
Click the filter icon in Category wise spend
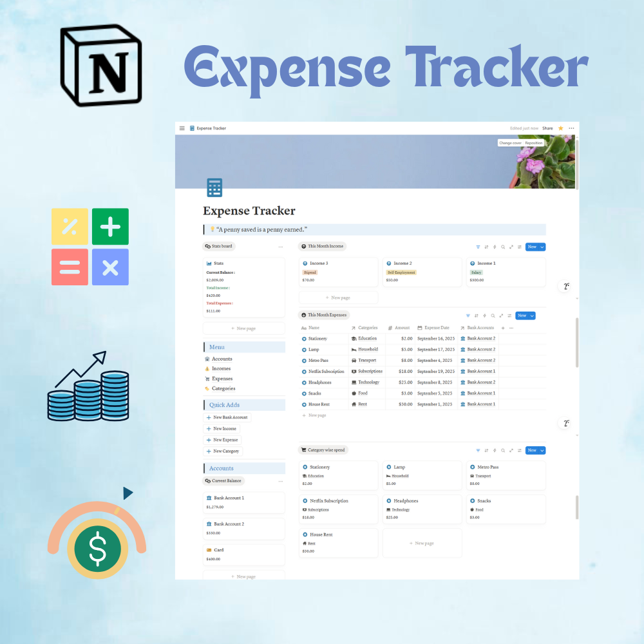pos(478,451)
